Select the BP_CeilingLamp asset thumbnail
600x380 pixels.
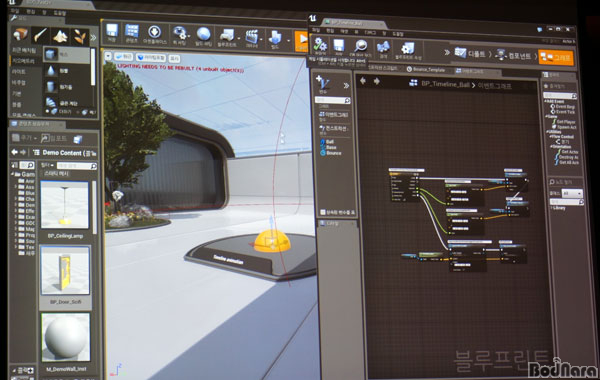click(x=65, y=205)
